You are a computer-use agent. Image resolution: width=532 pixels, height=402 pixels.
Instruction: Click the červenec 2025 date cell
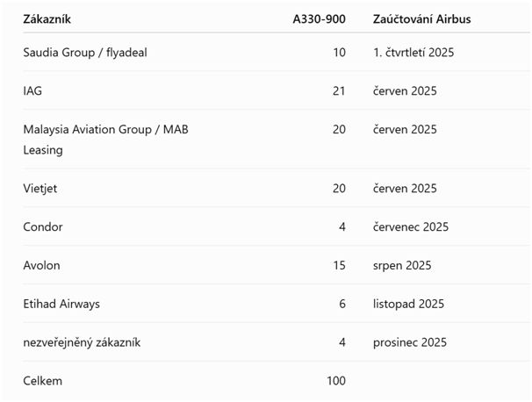click(411, 226)
